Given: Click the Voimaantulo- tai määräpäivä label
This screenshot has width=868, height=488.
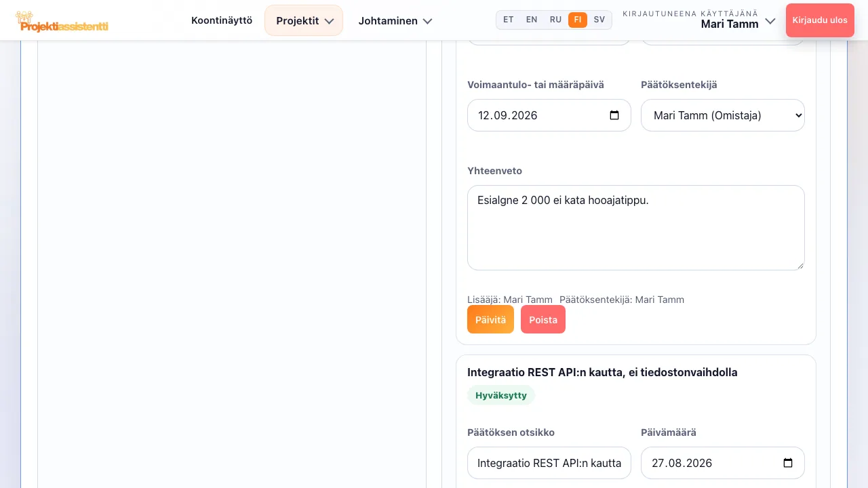Looking at the screenshot, I should (x=536, y=85).
